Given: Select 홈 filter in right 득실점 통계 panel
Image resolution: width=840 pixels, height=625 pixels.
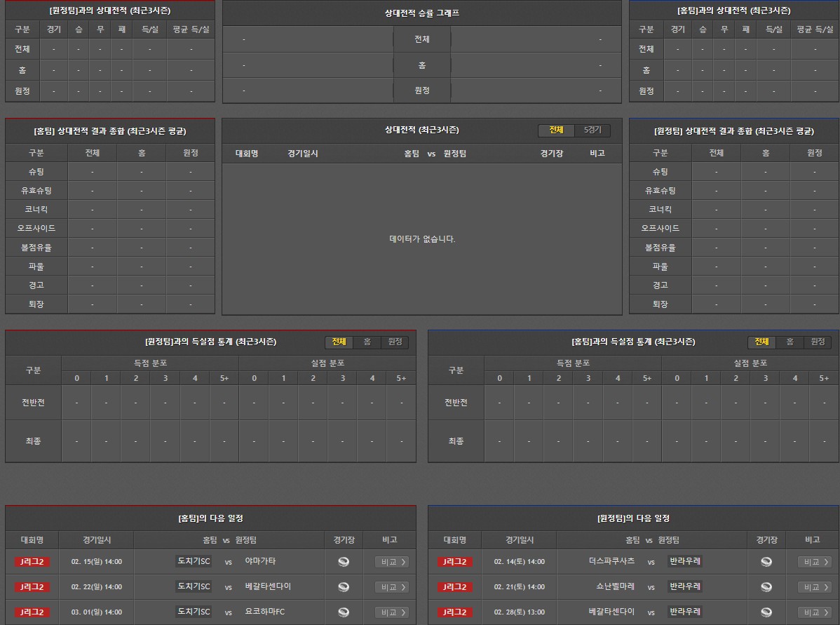Looking at the screenshot, I should coord(790,342).
